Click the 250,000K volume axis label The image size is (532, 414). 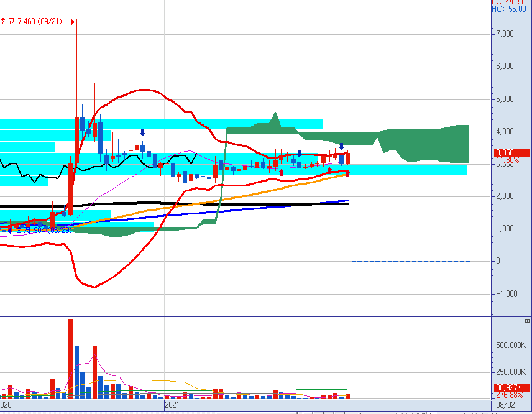(511, 372)
